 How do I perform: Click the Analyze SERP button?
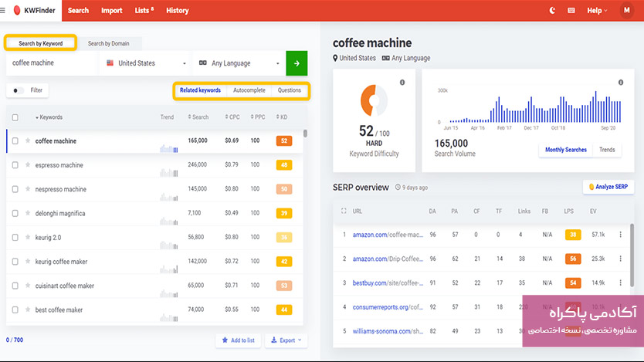tap(608, 187)
